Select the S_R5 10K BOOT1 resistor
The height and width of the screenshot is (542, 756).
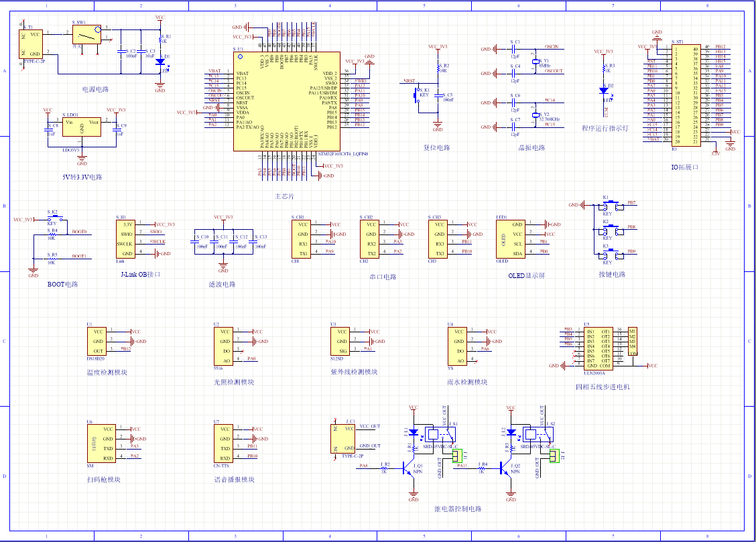[52, 259]
